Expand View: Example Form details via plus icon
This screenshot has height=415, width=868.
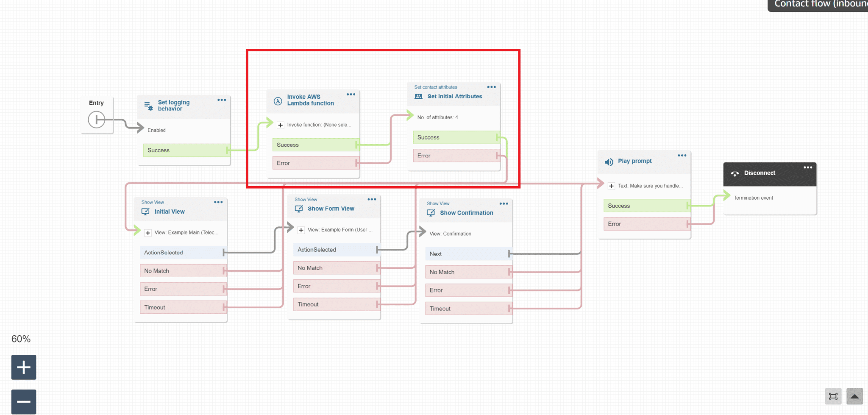tap(301, 230)
